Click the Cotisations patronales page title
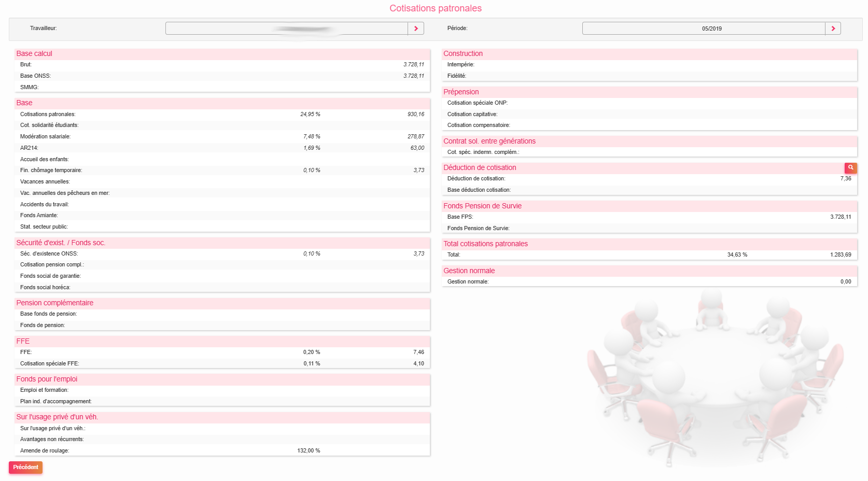 click(435, 8)
